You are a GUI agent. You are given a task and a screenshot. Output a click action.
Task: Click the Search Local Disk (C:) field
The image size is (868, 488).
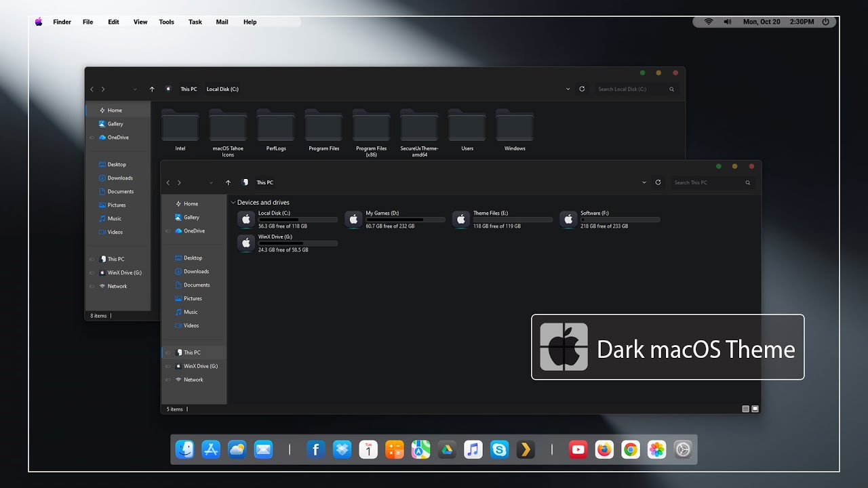point(636,89)
